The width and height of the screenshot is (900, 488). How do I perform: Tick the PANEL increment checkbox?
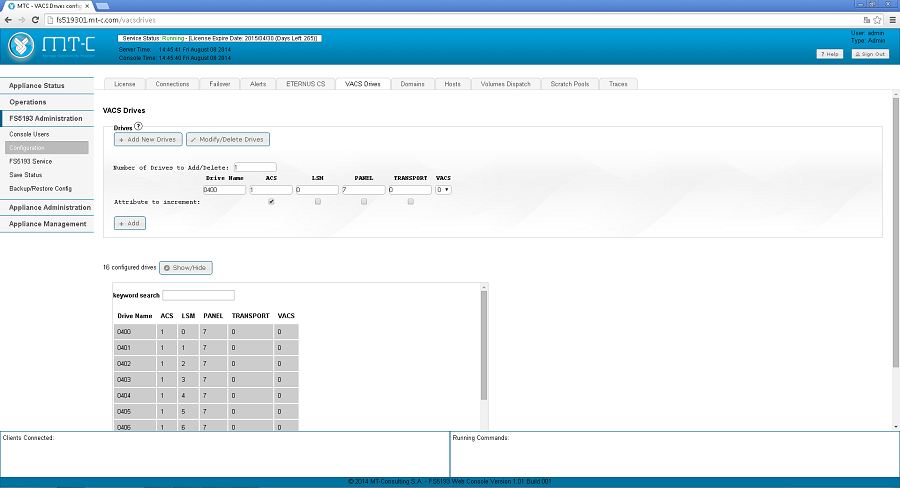[x=364, y=202]
